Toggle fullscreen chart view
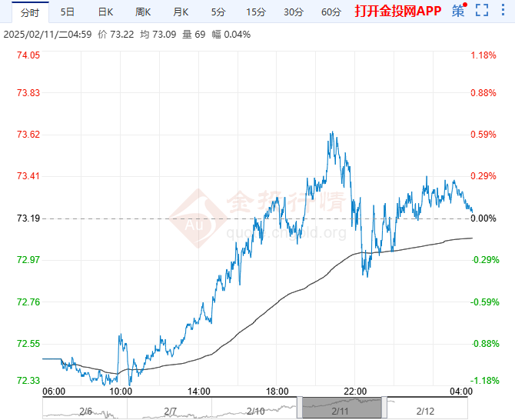This screenshot has height=420, width=515. point(481,11)
